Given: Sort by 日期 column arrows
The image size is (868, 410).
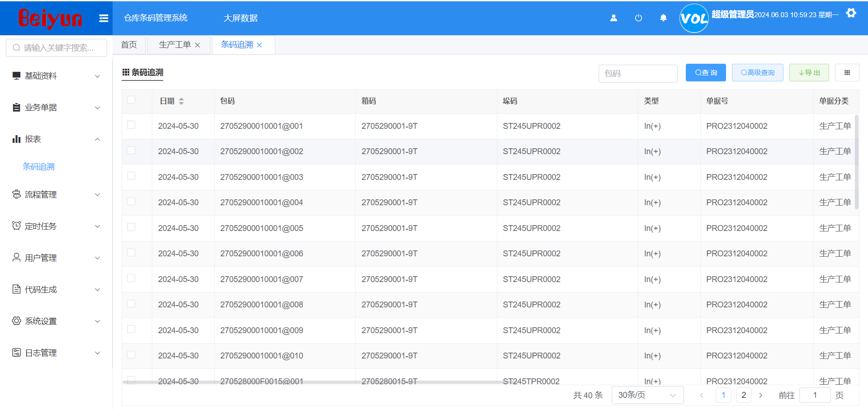Looking at the screenshot, I should click(x=181, y=101).
